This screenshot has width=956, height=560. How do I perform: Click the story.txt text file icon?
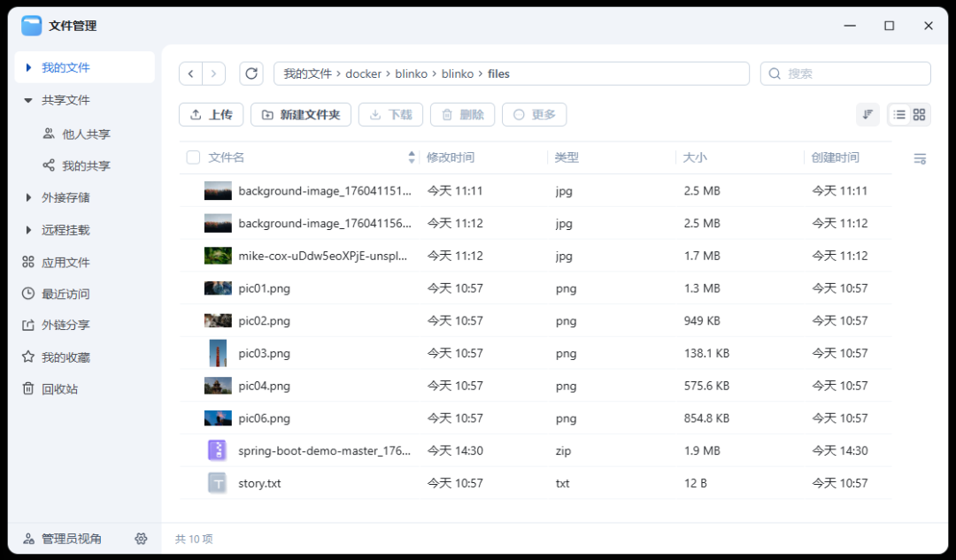click(217, 483)
